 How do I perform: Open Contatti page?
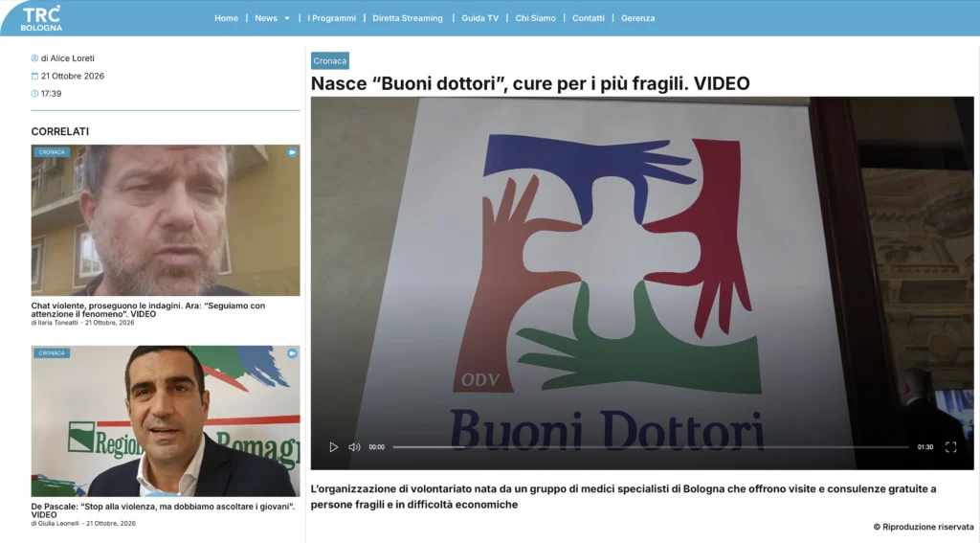click(x=589, y=18)
